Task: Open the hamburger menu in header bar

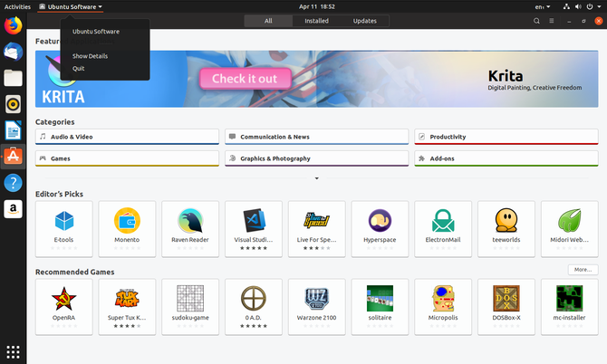Action: pos(552,21)
